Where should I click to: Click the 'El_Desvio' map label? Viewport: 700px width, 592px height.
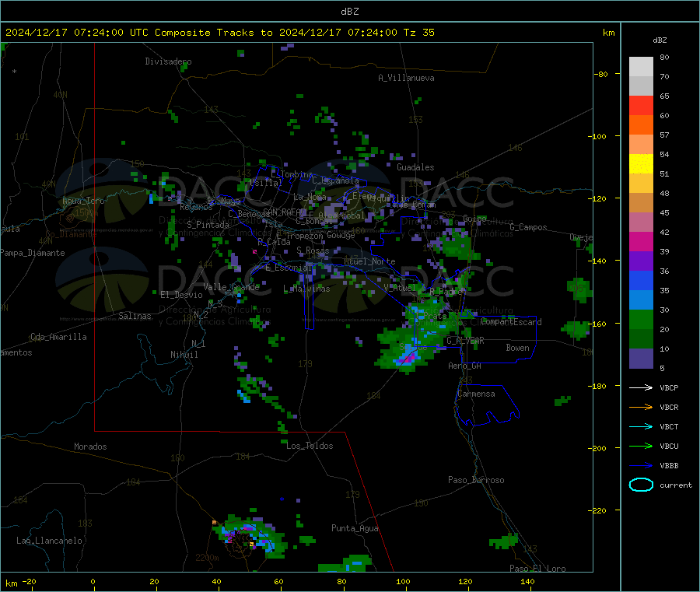[x=181, y=295]
